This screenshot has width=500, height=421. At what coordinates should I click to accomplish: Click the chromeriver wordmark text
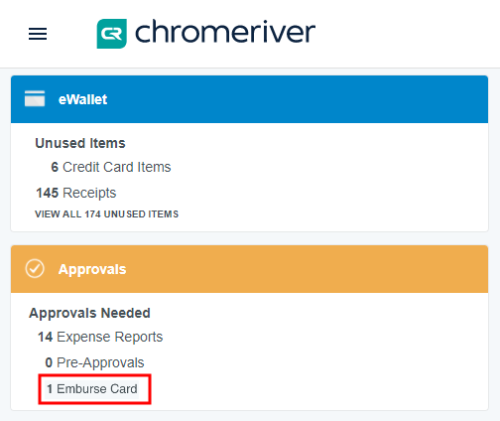(x=225, y=32)
